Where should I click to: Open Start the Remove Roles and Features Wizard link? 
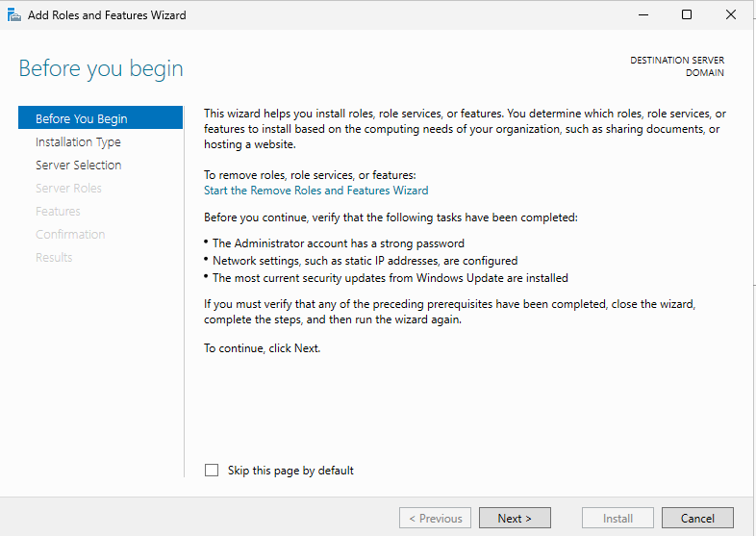pyautogui.click(x=315, y=191)
